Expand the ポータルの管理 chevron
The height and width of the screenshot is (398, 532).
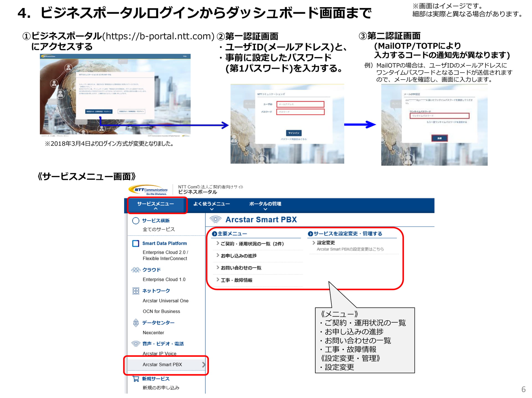click(x=265, y=209)
